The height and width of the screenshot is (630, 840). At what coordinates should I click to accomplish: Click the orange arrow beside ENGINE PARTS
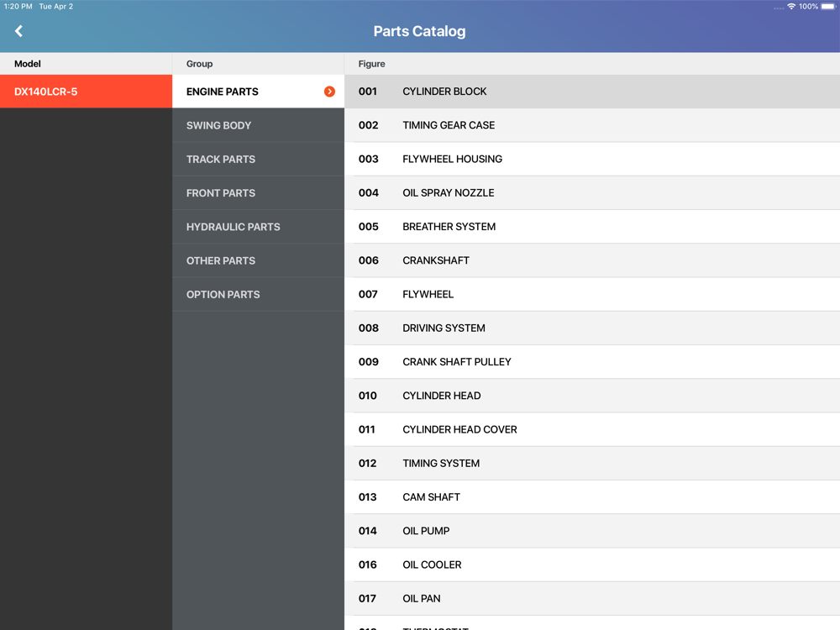coord(329,92)
